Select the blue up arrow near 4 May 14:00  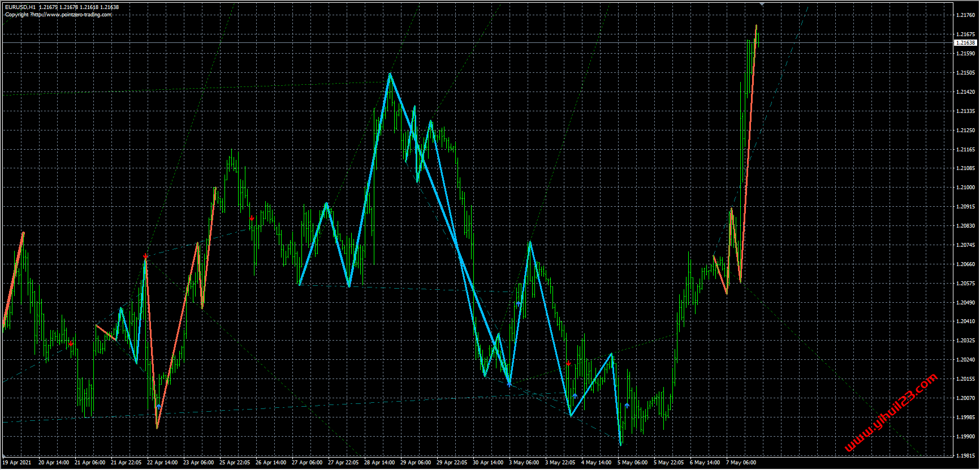tap(575, 395)
